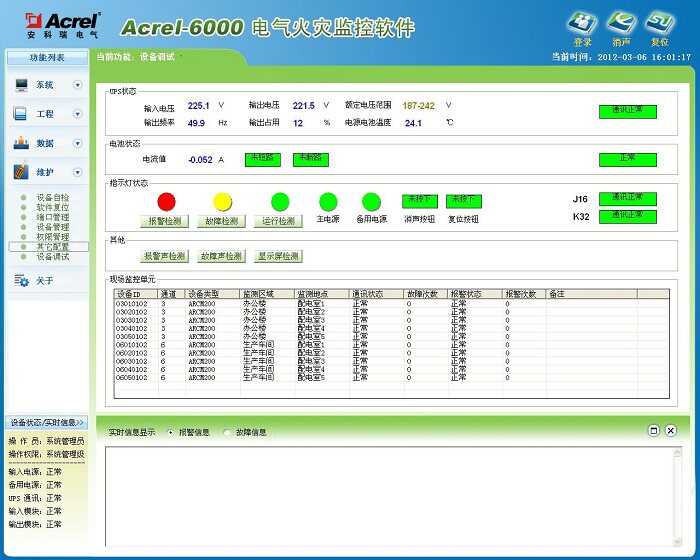The width and height of the screenshot is (700, 560).
Task: Click rated voltage range 187-242
Action: click(418, 106)
